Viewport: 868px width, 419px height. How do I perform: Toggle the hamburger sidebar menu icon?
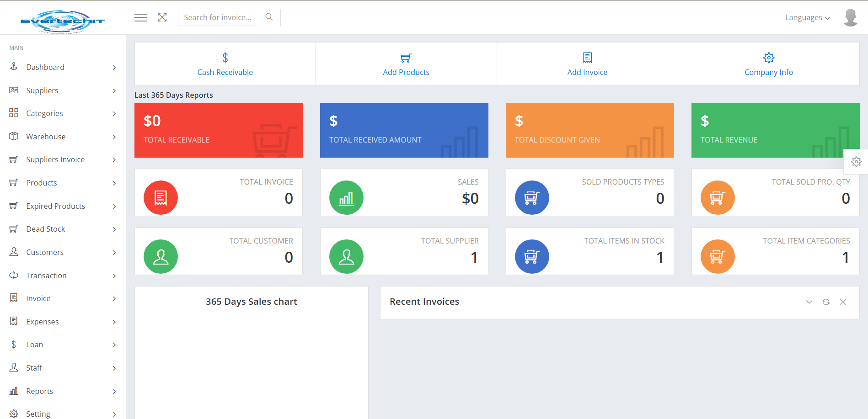click(x=140, y=17)
